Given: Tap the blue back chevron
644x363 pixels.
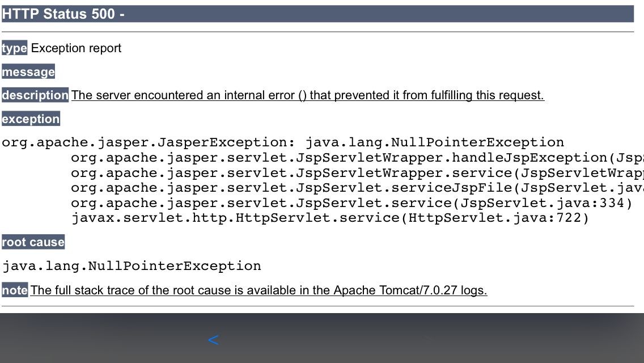Looking at the screenshot, I should [x=213, y=340].
